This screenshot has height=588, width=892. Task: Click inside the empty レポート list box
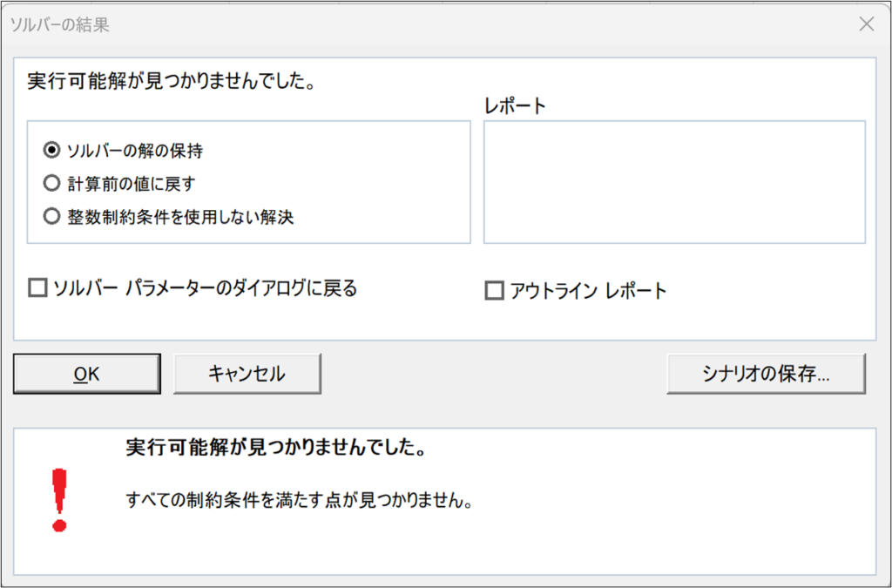point(673,181)
